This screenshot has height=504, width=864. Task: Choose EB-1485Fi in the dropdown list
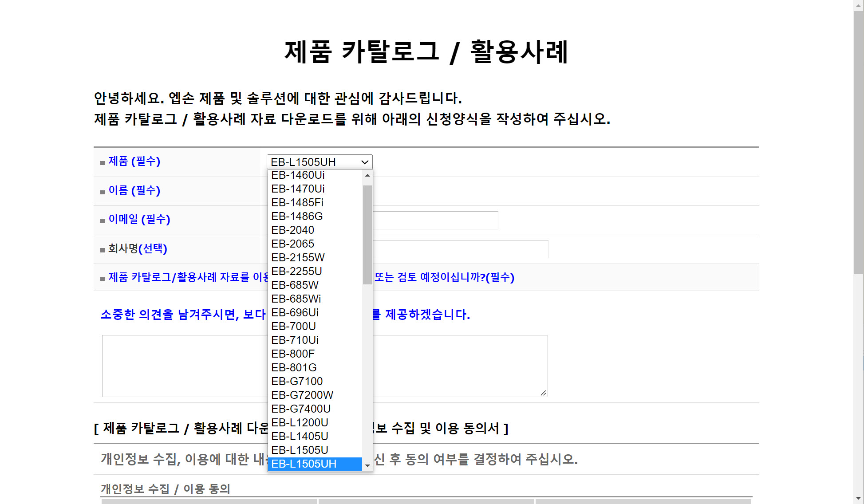(297, 203)
